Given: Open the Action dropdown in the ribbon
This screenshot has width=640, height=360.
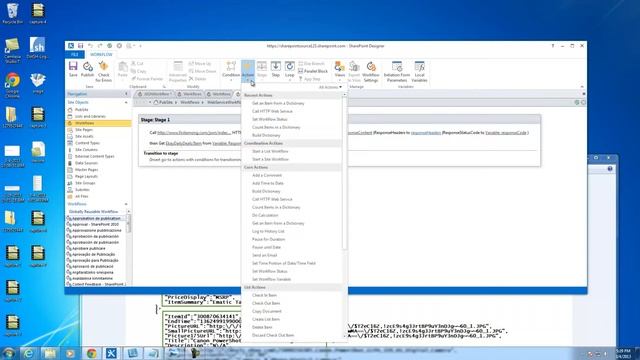Looking at the screenshot, I should point(248,70).
